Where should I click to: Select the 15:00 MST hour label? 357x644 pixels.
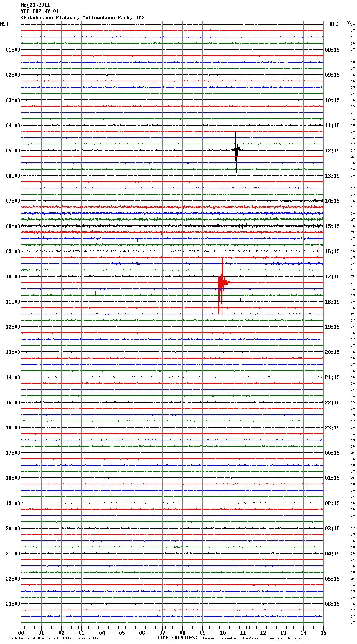13,403
